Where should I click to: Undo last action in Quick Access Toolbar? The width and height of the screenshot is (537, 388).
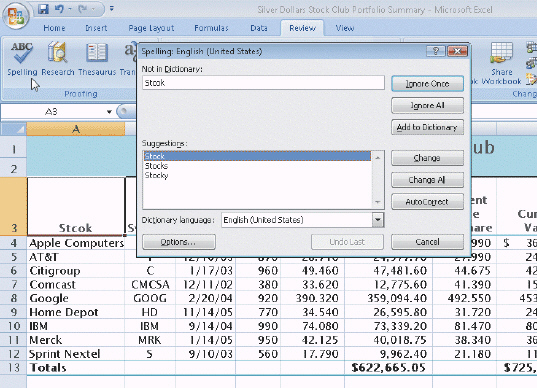pos(59,9)
